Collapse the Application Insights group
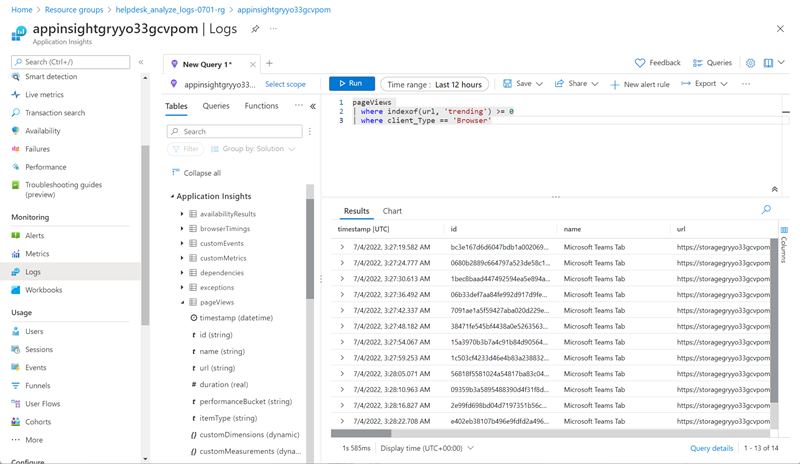This screenshot has height=464, width=800. click(172, 196)
